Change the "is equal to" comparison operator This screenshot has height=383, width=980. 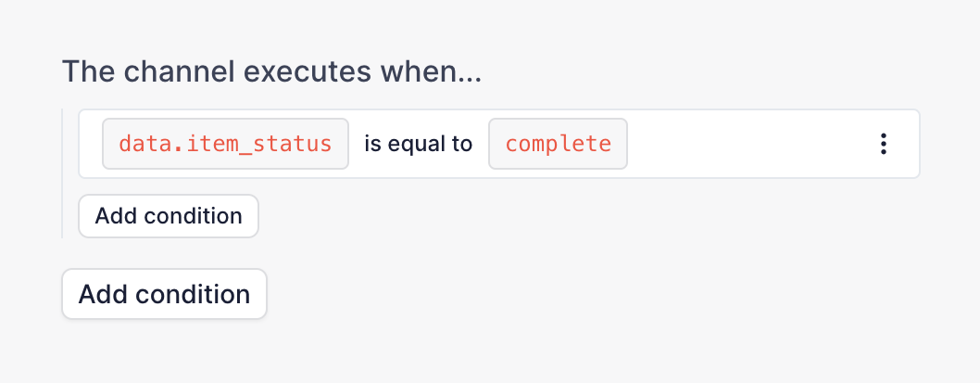point(418,144)
